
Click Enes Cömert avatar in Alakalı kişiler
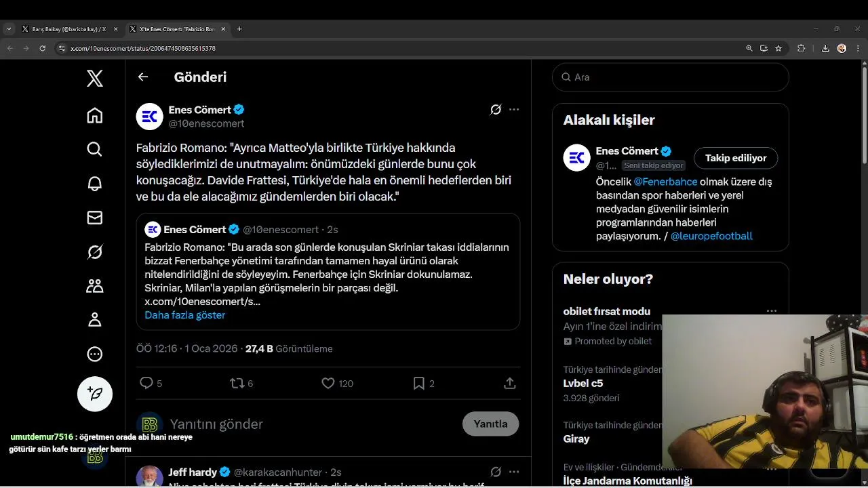577,158
